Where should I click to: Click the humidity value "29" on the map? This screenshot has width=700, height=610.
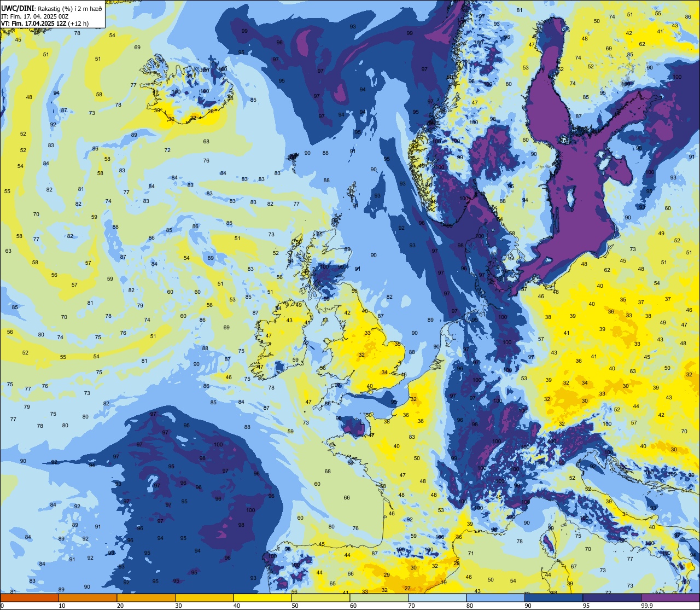pos(387,574)
